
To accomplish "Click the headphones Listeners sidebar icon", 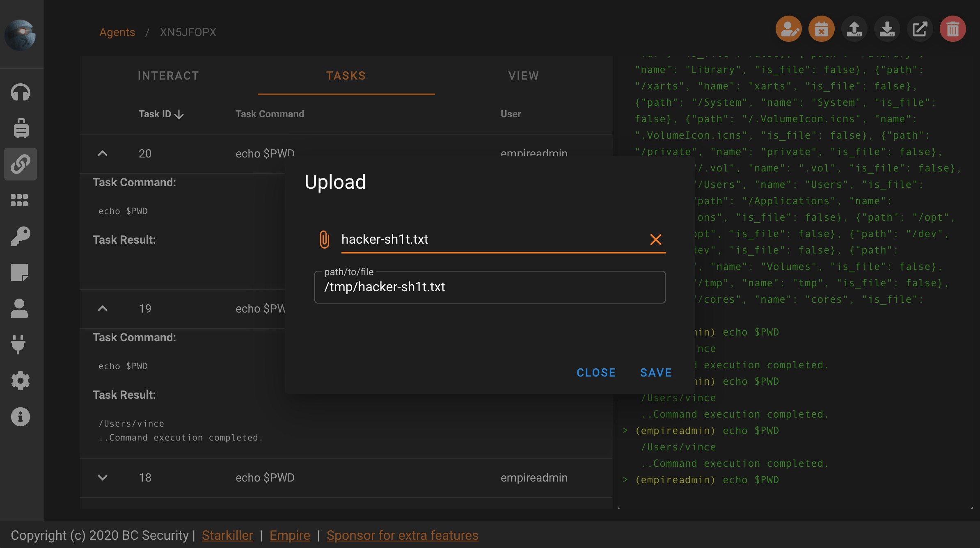I will [x=20, y=92].
